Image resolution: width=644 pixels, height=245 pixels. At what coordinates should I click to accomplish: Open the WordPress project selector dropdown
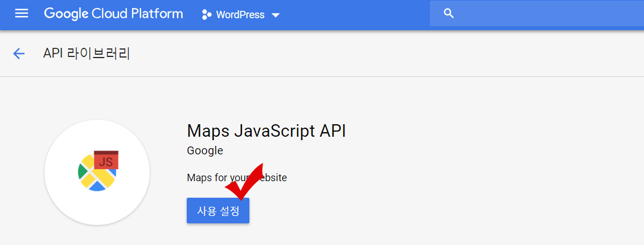[241, 15]
